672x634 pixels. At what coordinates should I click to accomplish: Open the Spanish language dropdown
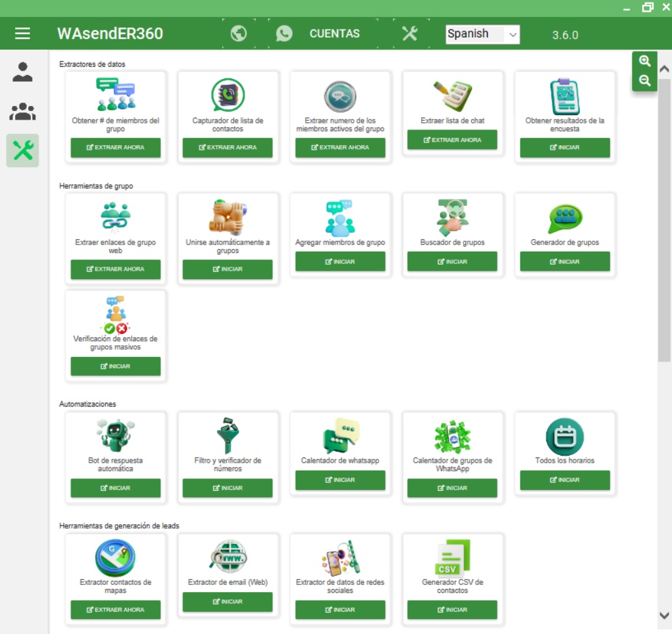coord(482,34)
